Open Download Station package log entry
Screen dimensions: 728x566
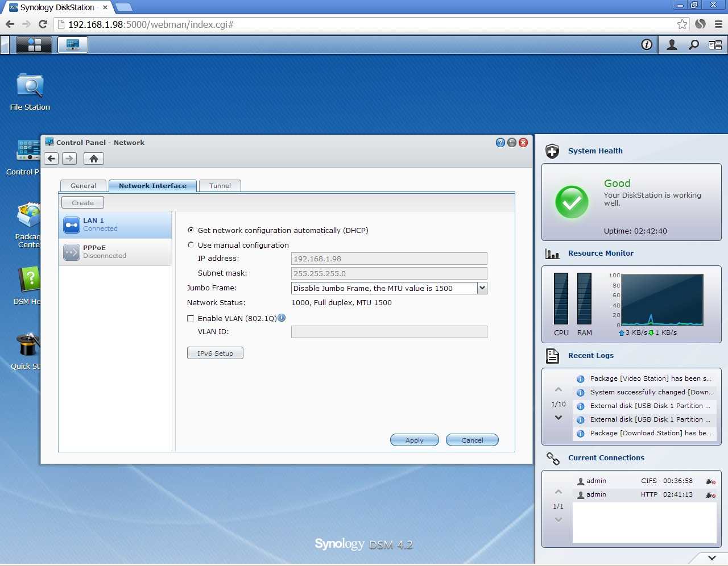coord(644,434)
